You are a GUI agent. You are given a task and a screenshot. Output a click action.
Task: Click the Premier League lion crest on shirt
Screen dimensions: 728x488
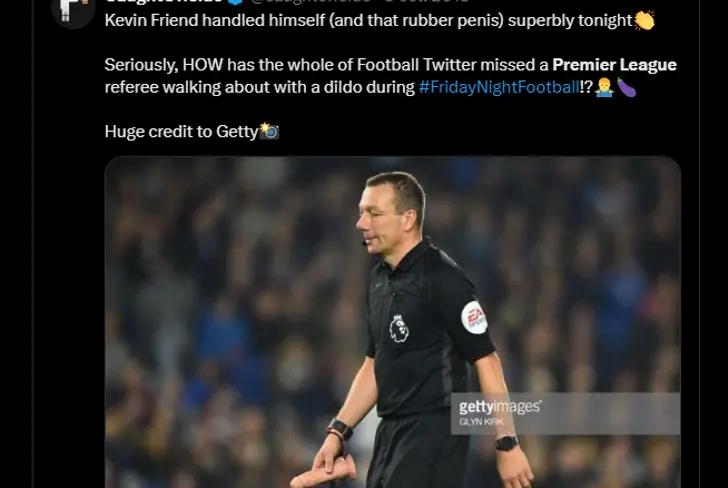[399, 328]
